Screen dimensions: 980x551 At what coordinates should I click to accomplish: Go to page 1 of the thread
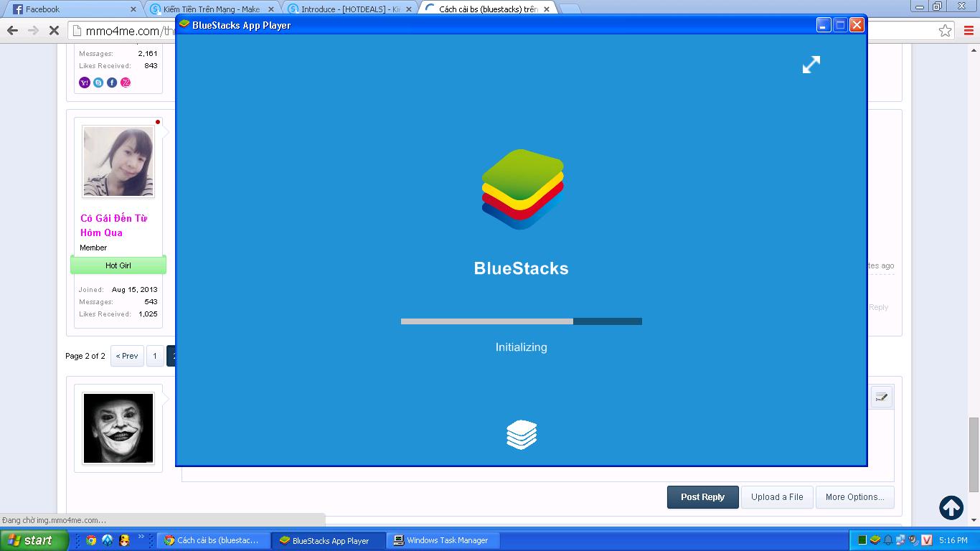(155, 356)
